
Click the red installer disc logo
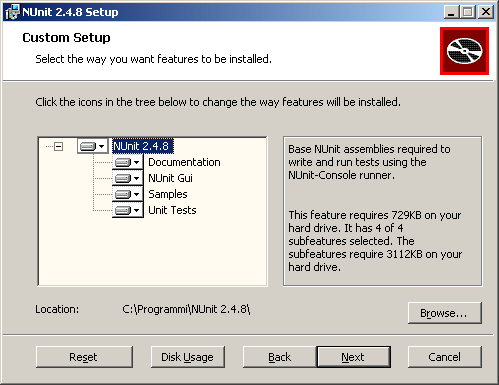point(464,51)
